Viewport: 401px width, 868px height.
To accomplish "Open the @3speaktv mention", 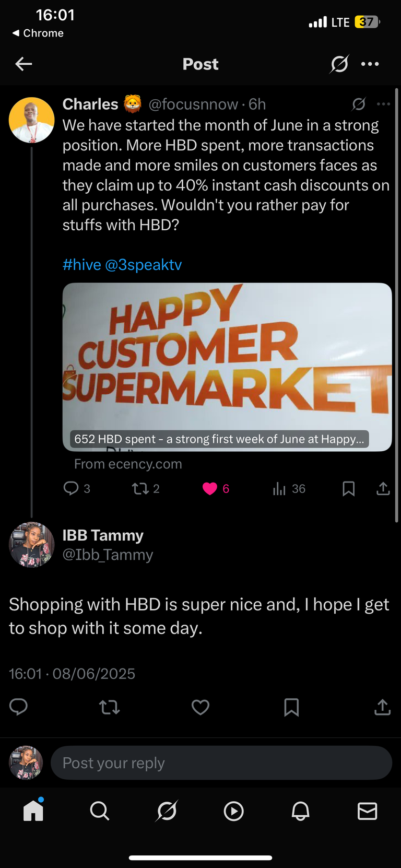I will pos(144,265).
